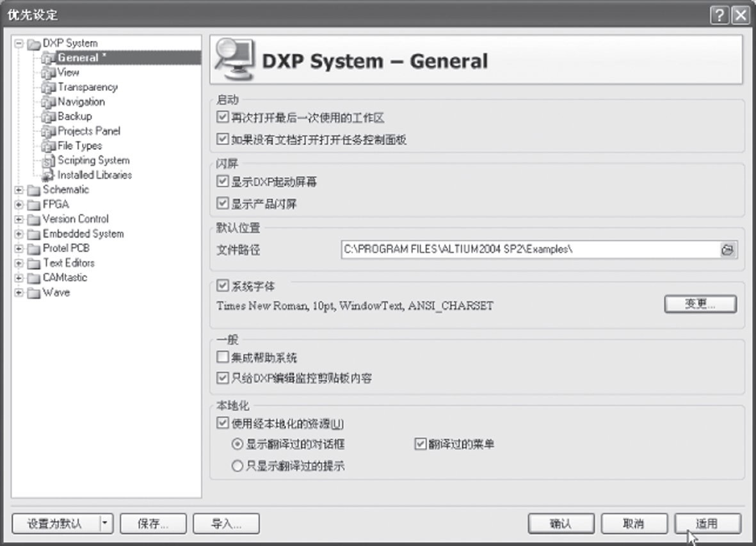Open the View settings page
This screenshot has height=546, width=756.
(68, 73)
